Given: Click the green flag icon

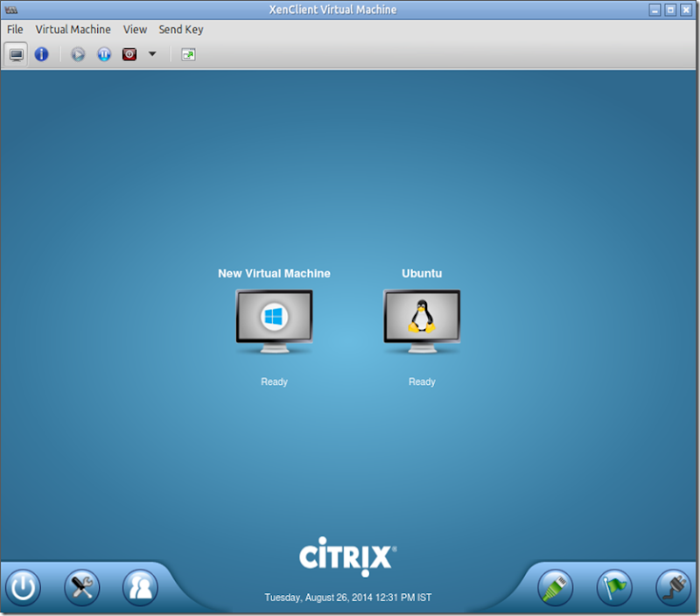Looking at the screenshot, I should [x=614, y=587].
